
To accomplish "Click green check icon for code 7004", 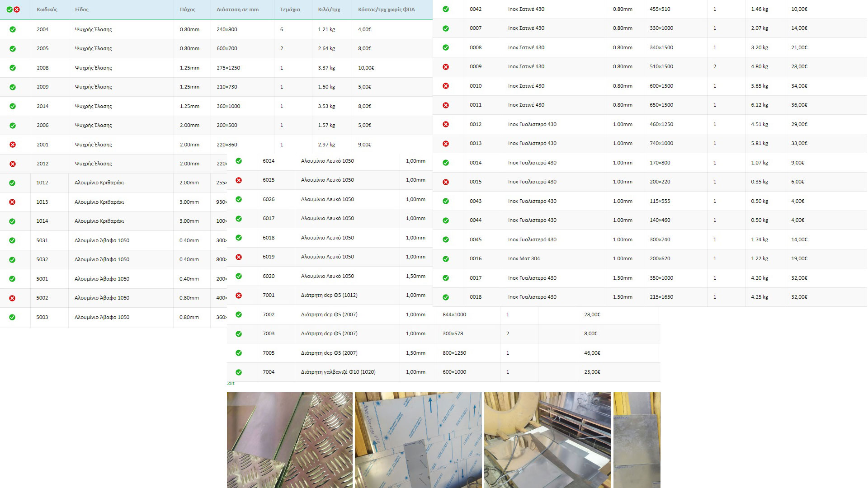I will pyautogui.click(x=239, y=372).
